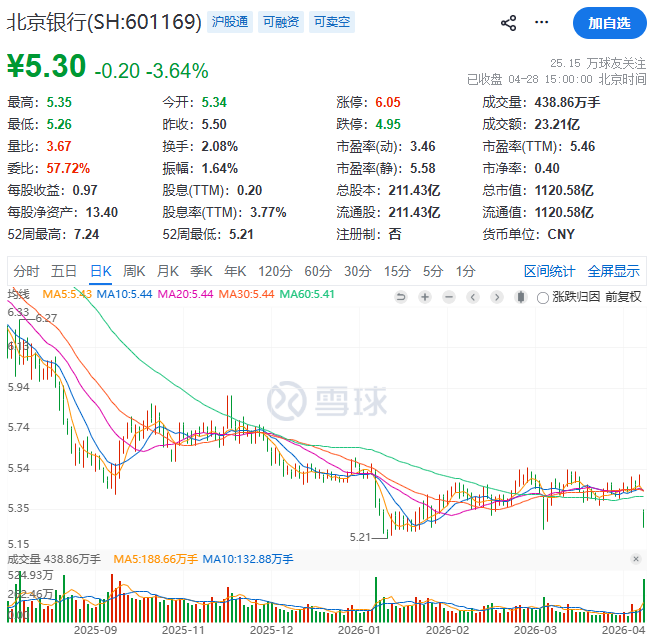Click the 6.27 high price marker on chart
653x639 pixels.
(x=46, y=319)
